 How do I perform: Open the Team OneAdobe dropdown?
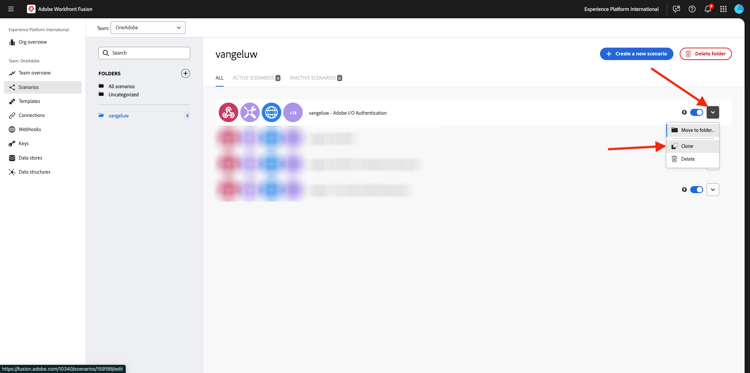click(148, 28)
